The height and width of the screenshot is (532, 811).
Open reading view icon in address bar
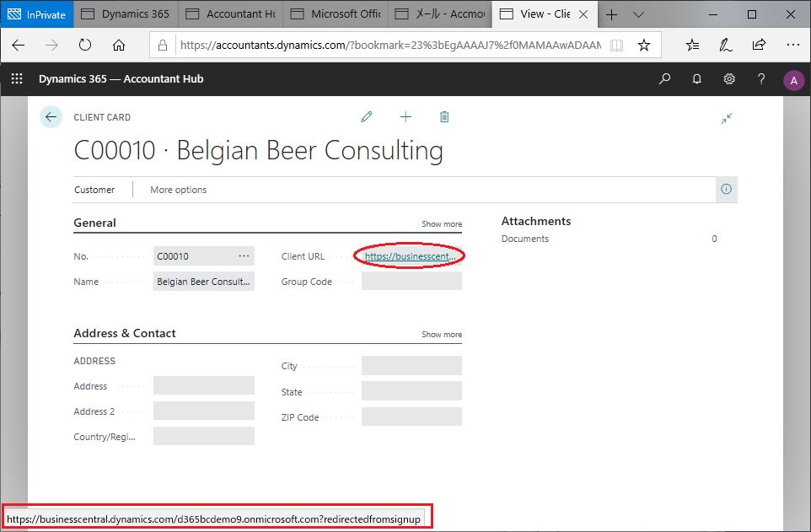coord(616,46)
